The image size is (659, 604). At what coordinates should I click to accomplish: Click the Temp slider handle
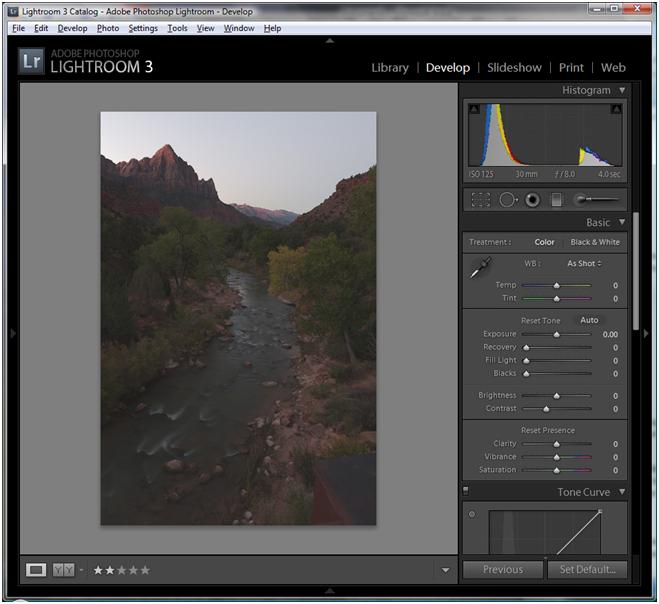[x=556, y=285]
